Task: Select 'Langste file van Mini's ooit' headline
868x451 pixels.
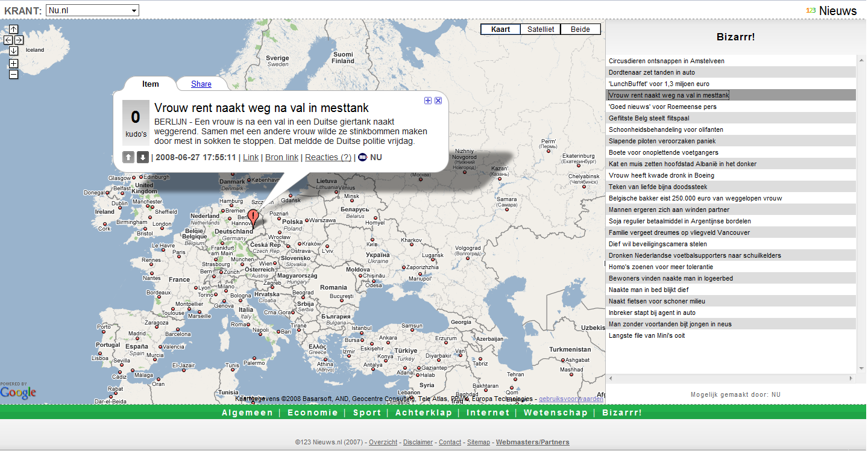Action: (x=731, y=335)
